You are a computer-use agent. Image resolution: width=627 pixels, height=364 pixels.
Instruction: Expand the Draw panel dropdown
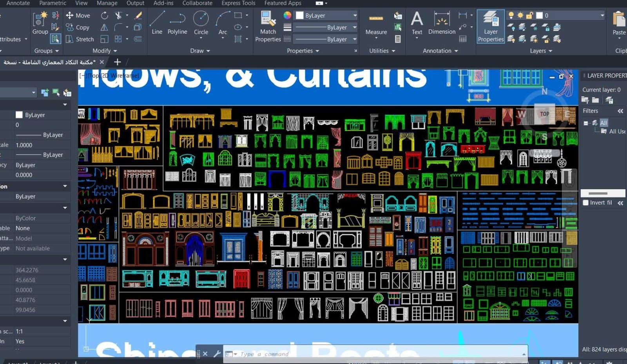pyautogui.click(x=200, y=51)
